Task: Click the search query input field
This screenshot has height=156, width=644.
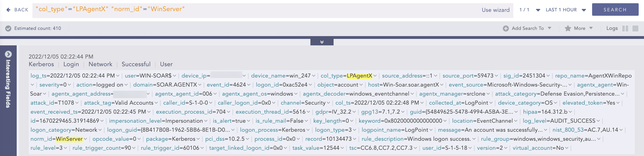Action: (250, 10)
